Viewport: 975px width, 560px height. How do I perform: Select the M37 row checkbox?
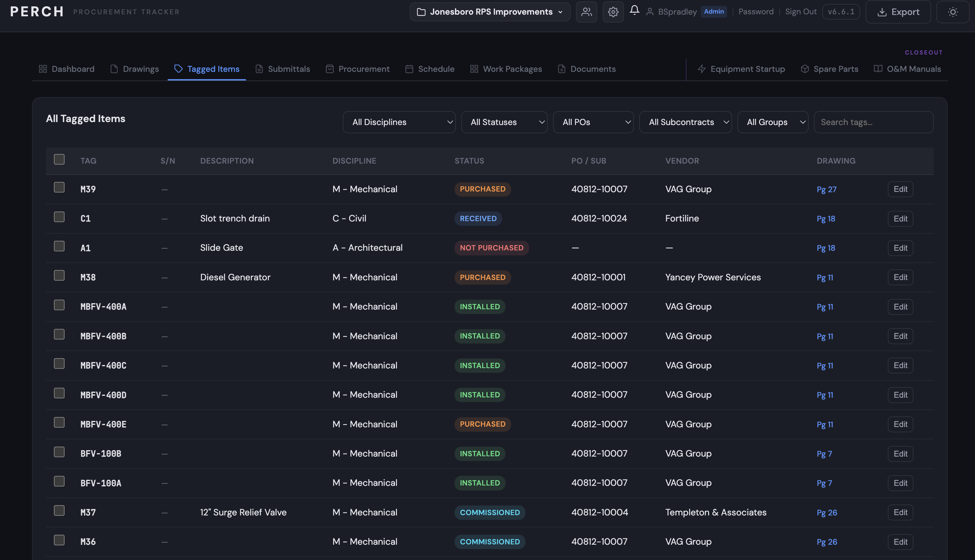point(59,510)
